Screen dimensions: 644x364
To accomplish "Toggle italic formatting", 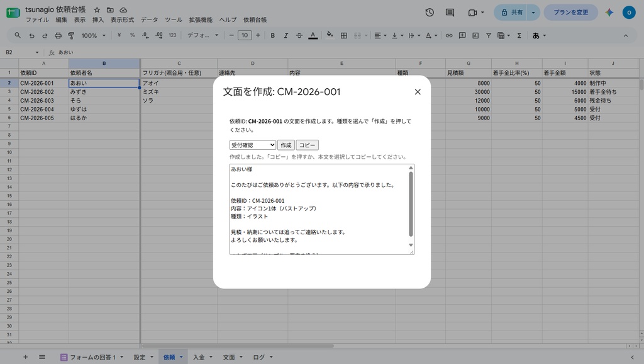I will pyautogui.click(x=286, y=36).
